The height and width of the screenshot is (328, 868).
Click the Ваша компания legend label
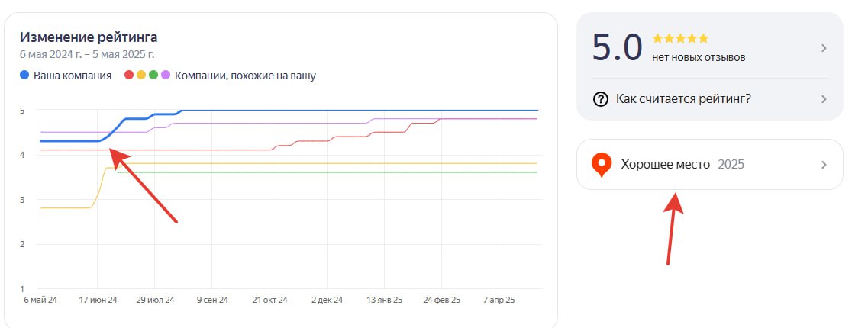coord(73,76)
